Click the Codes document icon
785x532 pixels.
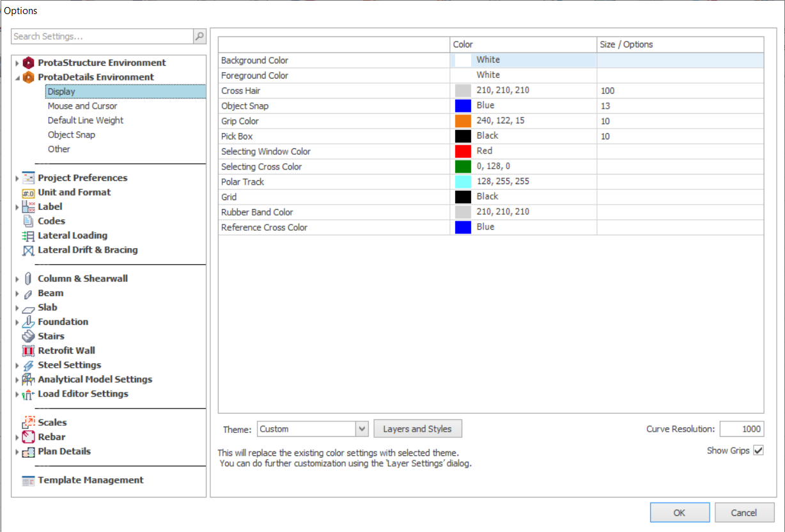[x=28, y=221]
